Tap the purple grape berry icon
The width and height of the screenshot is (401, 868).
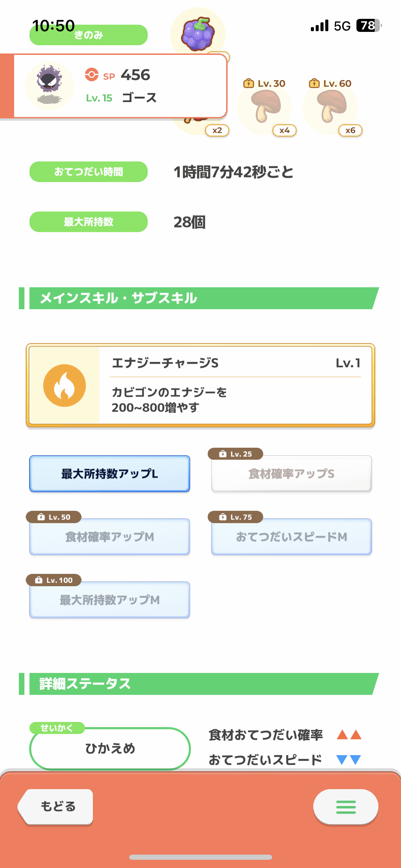pyautogui.click(x=198, y=34)
